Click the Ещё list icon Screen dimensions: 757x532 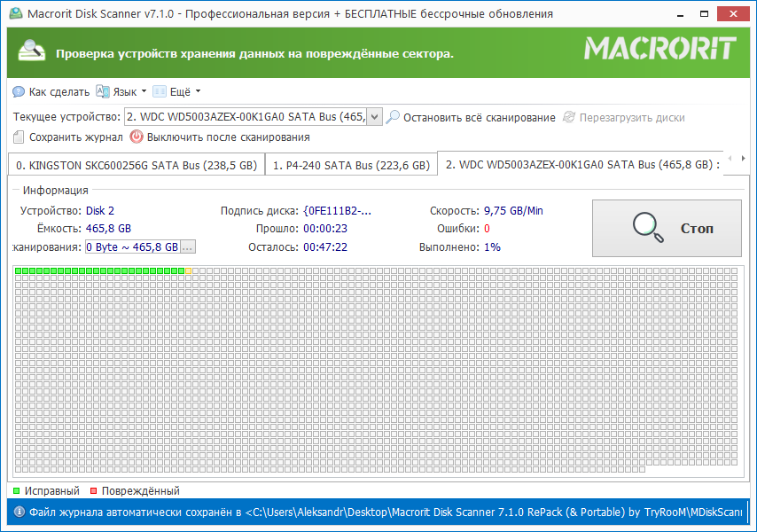coord(160,91)
